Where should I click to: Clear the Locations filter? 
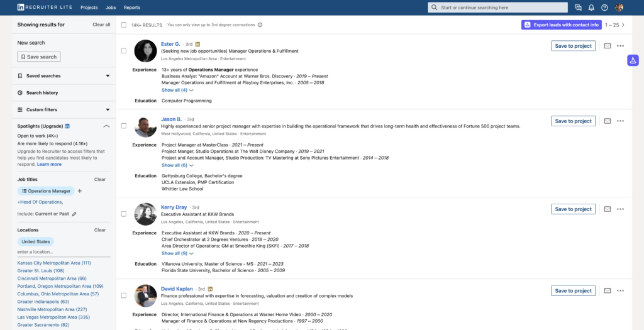click(x=100, y=230)
